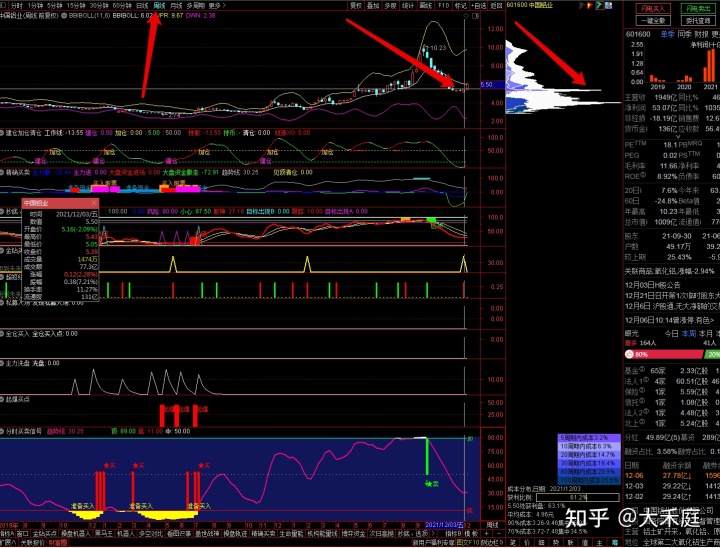Click the panel layout icon atop the chart
This screenshot has width=720, height=548.
point(475,16)
